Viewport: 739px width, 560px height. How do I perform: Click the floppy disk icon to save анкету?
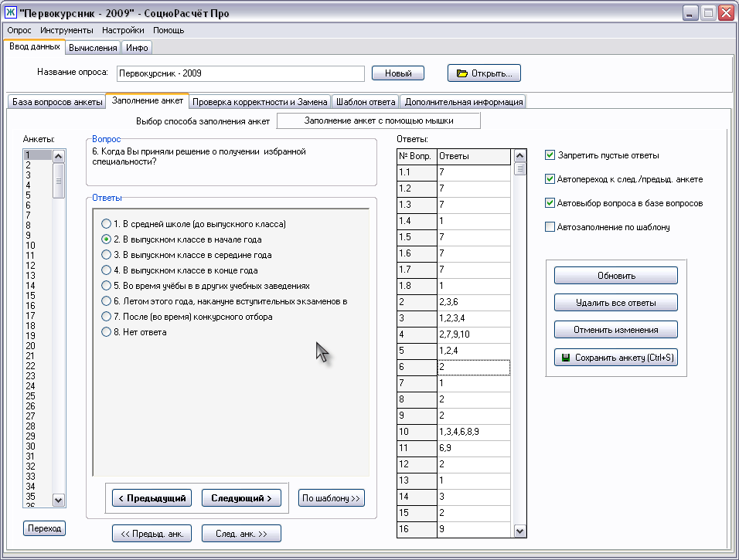point(566,358)
